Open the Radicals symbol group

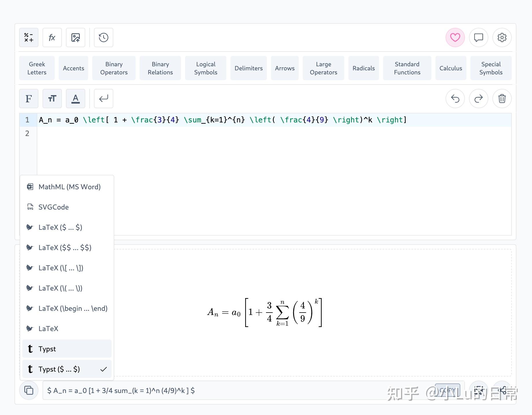coord(364,68)
